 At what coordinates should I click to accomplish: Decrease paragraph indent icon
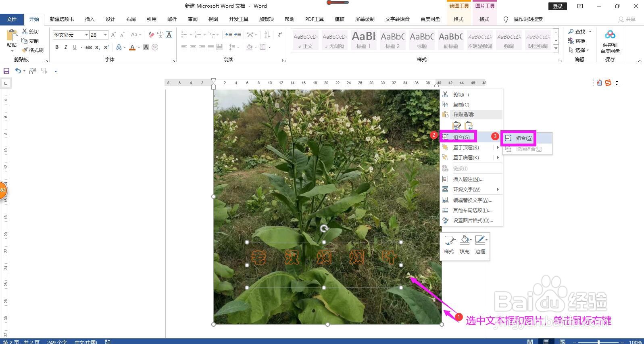pyautogui.click(x=228, y=35)
